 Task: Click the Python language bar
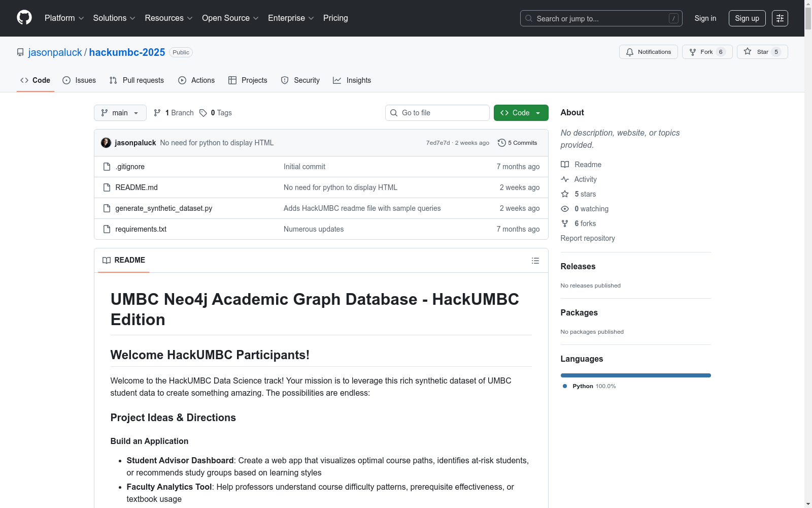pos(636,375)
